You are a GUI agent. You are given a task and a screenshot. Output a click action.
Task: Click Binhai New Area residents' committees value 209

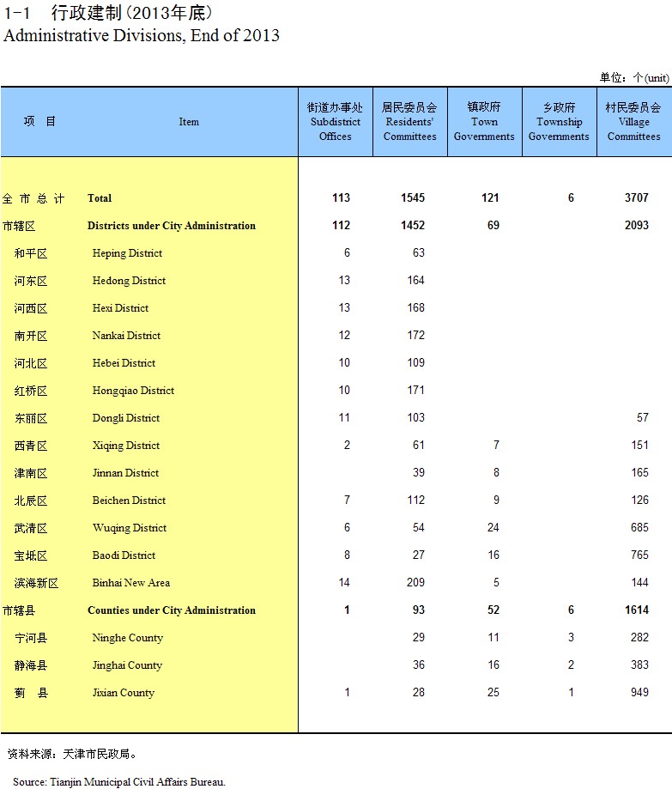click(x=415, y=583)
